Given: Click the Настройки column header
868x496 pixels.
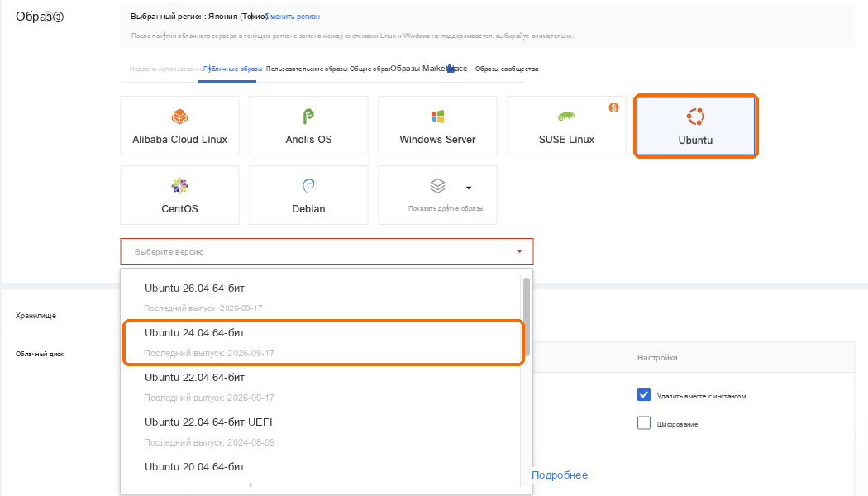Looking at the screenshot, I should [657, 358].
